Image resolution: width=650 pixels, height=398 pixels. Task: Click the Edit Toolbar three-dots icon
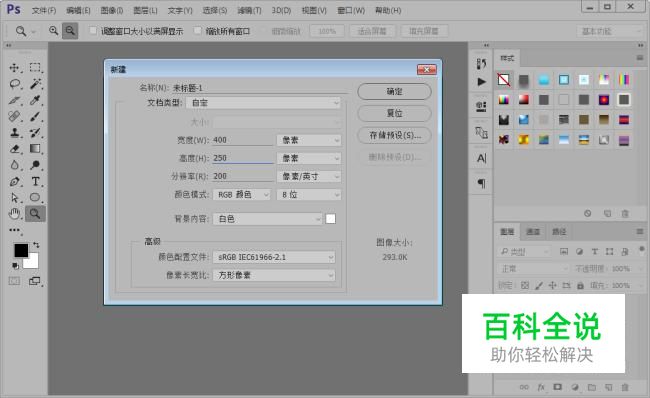15,230
